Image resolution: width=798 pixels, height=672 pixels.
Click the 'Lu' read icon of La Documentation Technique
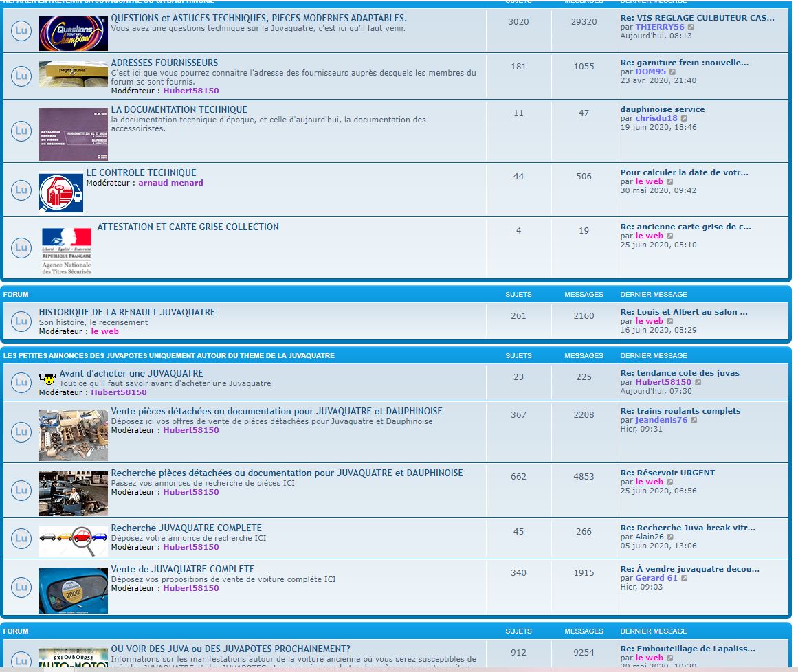(x=21, y=131)
